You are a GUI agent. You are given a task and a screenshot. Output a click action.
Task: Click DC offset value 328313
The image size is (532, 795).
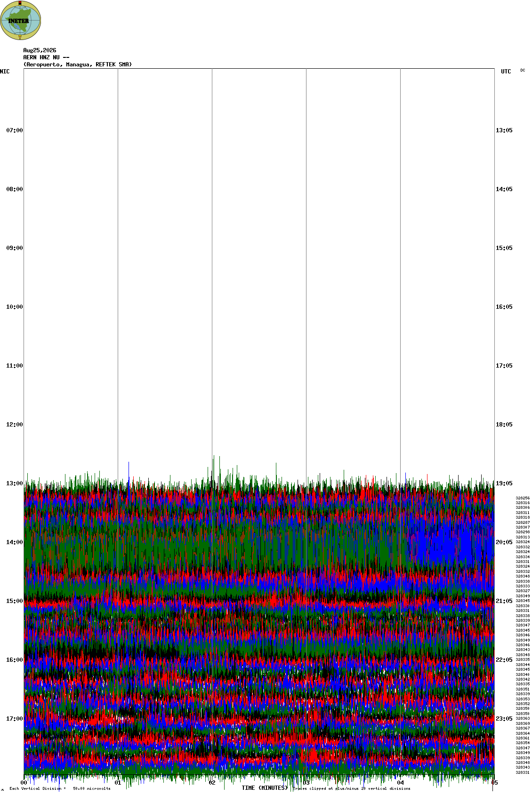[523, 537]
